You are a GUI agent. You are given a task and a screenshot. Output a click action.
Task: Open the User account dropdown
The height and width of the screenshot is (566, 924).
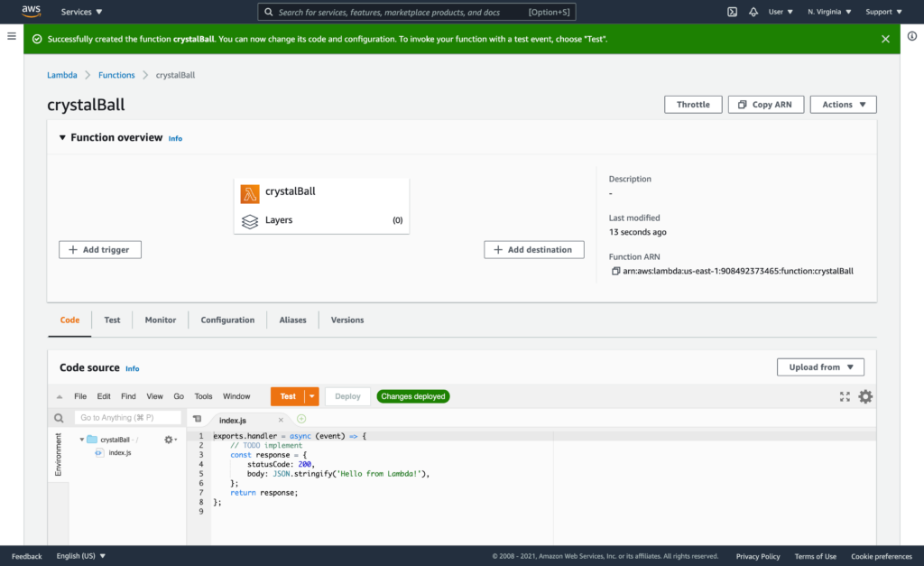781,12
